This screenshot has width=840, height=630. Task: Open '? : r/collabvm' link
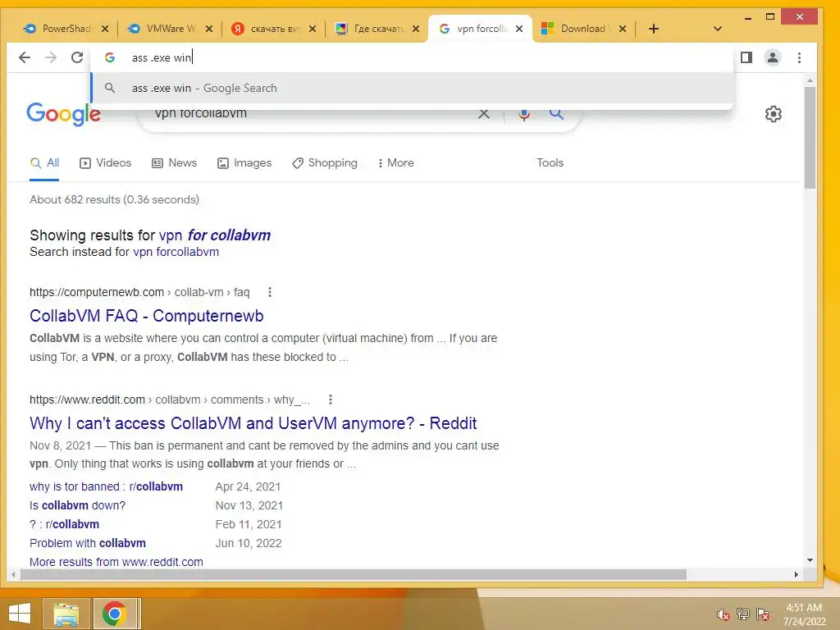64,524
